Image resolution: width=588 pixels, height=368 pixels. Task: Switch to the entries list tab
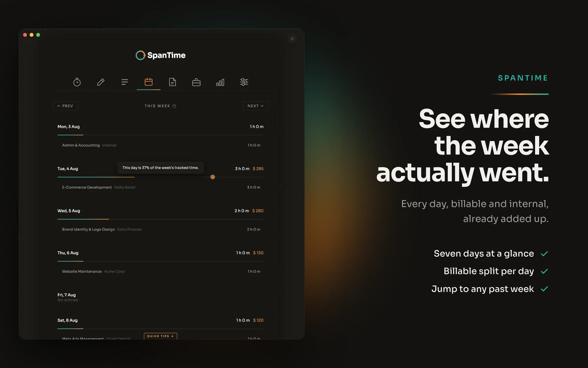pos(124,82)
